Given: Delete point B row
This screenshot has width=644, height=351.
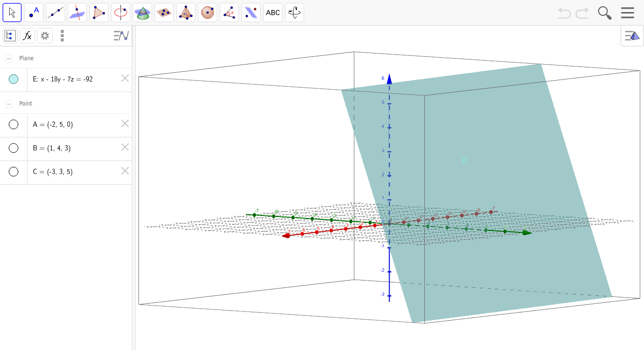Looking at the screenshot, I should [x=125, y=147].
